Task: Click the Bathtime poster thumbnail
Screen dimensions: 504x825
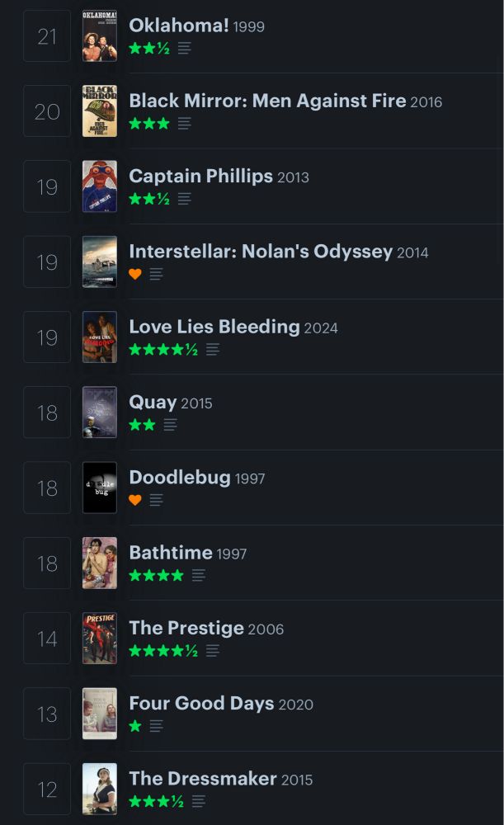Action: [100, 563]
